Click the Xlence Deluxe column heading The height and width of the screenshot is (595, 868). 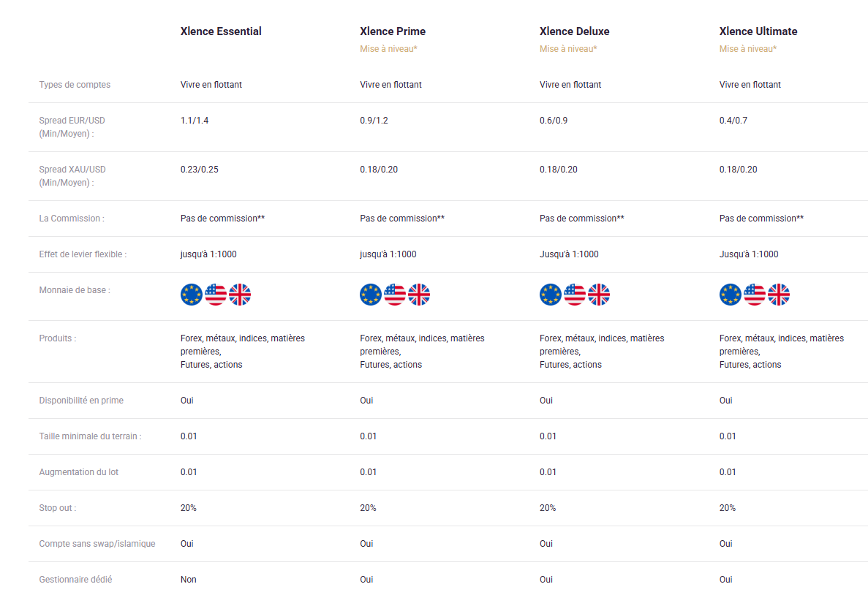click(575, 31)
